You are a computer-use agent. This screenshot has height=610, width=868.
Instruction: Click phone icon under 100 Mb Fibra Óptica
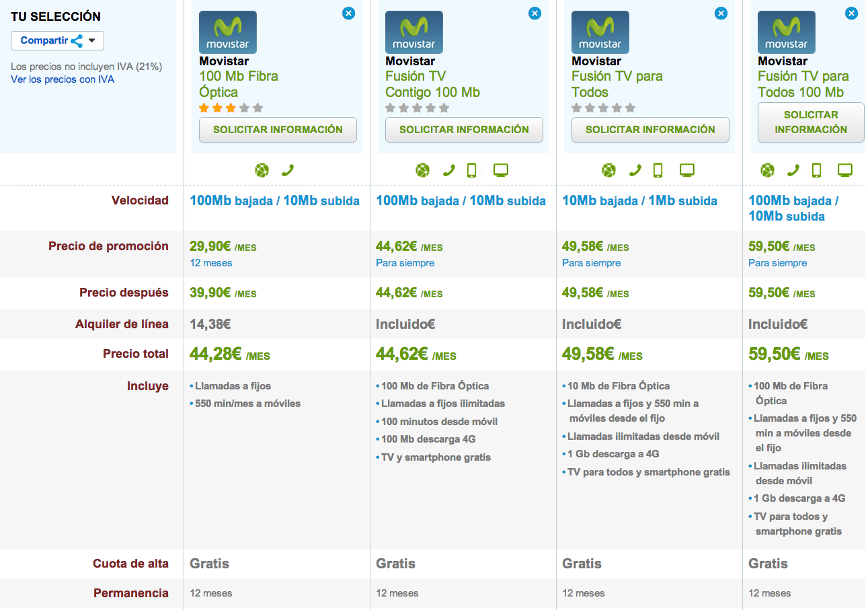click(288, 170)
